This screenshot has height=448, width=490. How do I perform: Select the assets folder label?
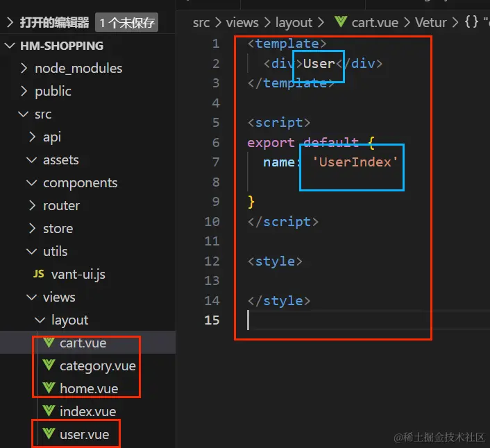point(60,160)
